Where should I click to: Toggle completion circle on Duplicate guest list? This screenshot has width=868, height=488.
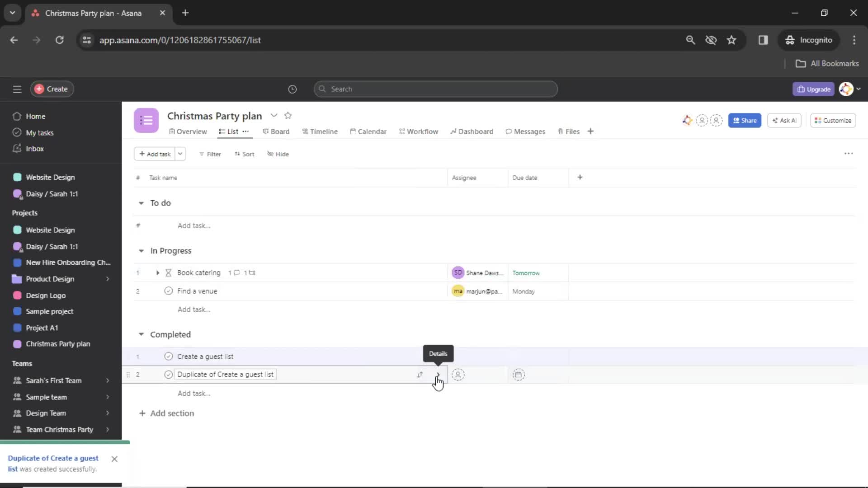coord(168,374)
